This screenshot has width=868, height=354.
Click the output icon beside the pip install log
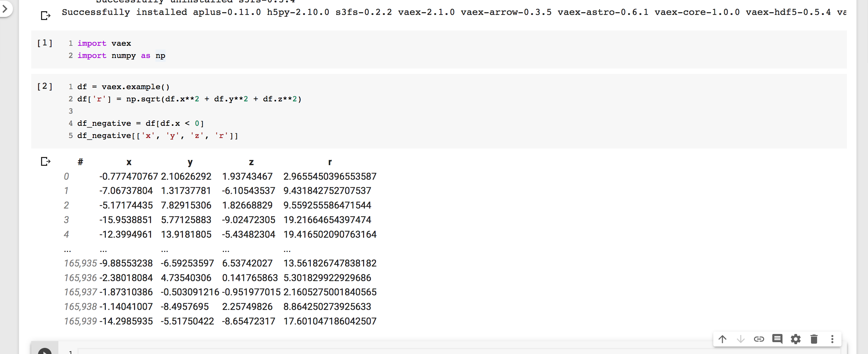(45, 16)
